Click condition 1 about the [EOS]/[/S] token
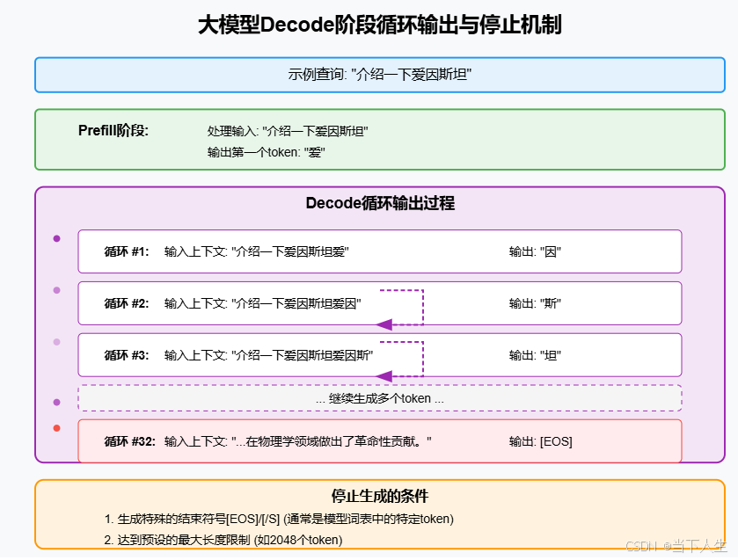738x560 pixels. (279, 519)
